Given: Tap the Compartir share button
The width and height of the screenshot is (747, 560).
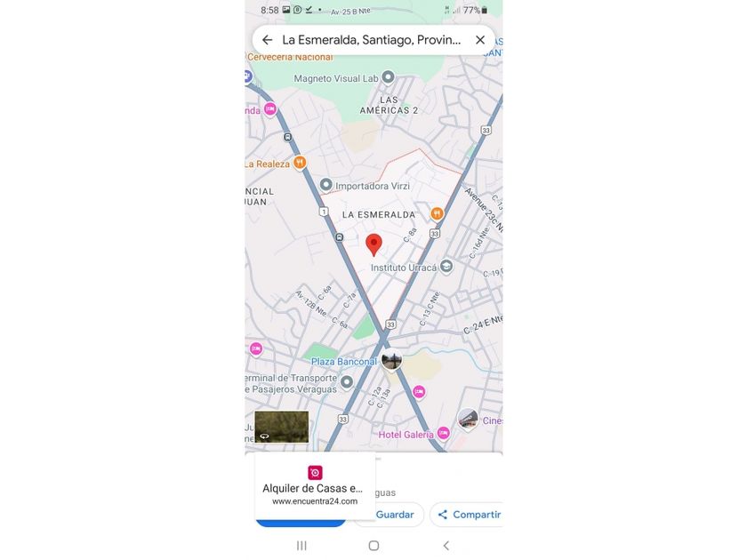Looking at the screenshot, I should [x=467, y=515].
